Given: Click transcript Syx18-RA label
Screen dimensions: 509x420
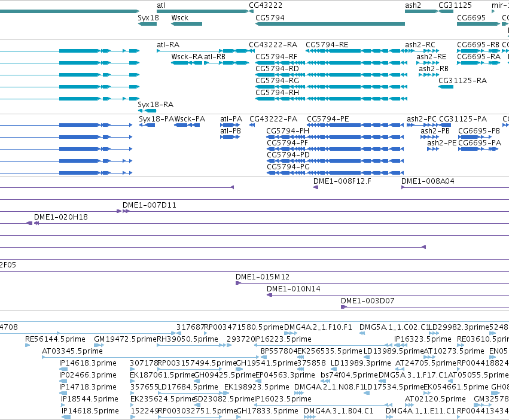Looking at the screenshot, I should pos(156,105).
